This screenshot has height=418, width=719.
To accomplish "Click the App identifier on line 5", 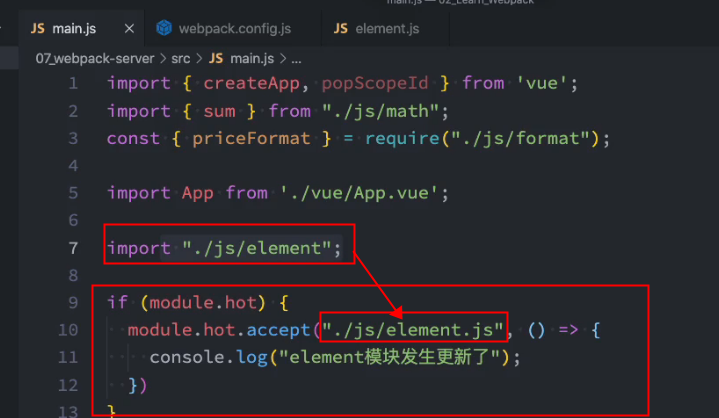I will (198, 193).
